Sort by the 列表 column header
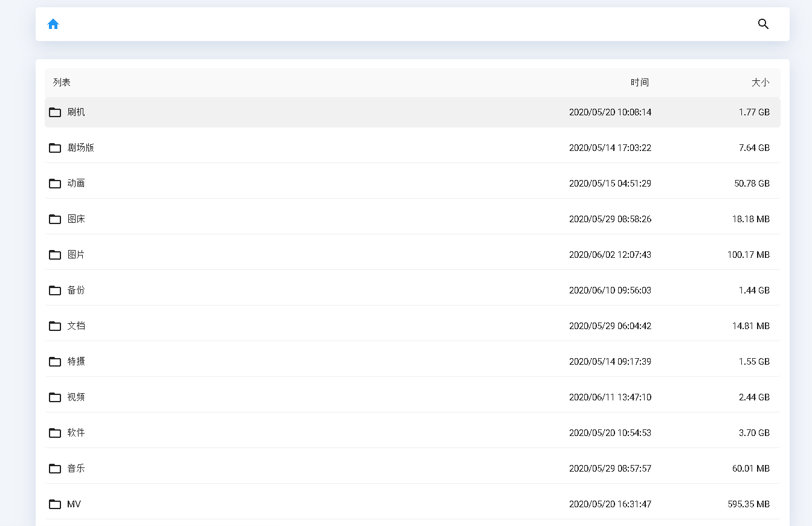Screen dimensions: 812x526 [x=62, y=83]
